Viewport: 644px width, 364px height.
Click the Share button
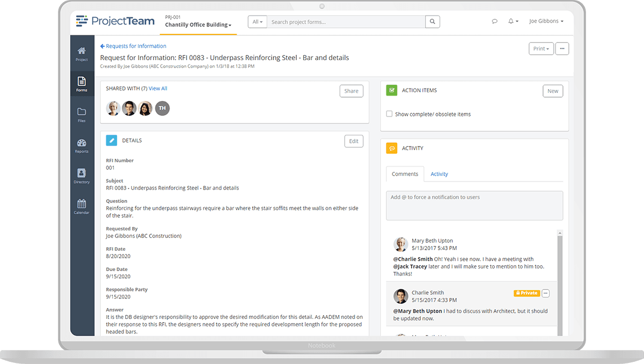coord(351,91)
